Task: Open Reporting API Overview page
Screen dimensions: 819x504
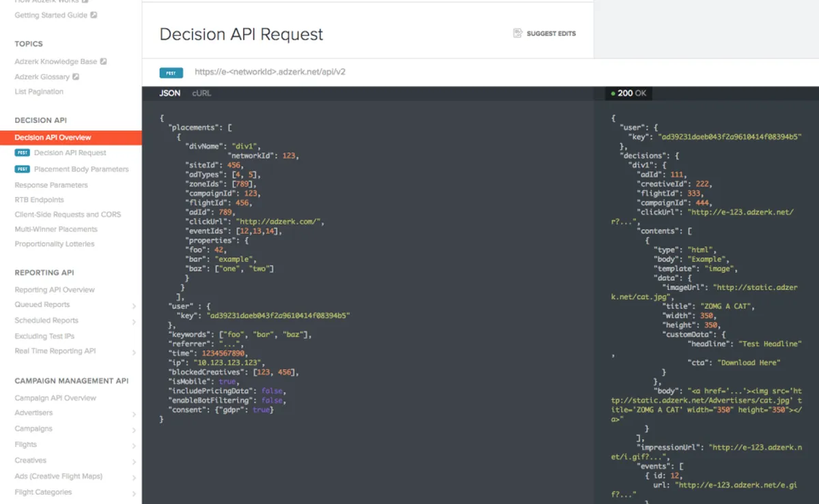Action: (x=55, y=290)
